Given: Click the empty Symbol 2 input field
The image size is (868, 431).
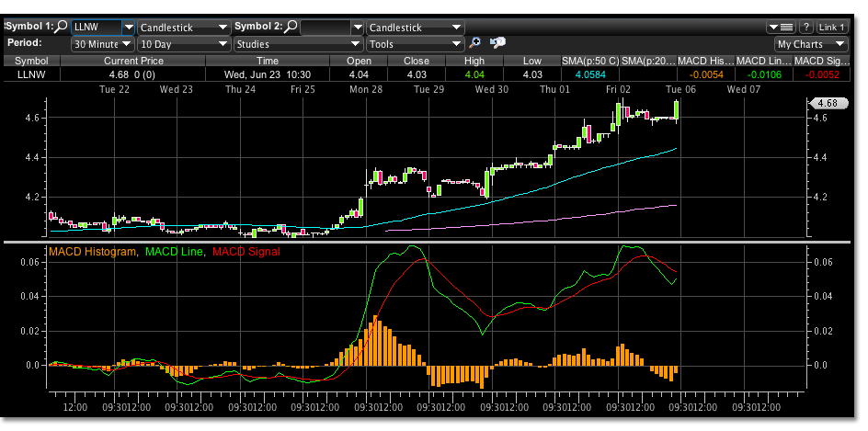Looking at the screenshot, I should tap(325, 28).
